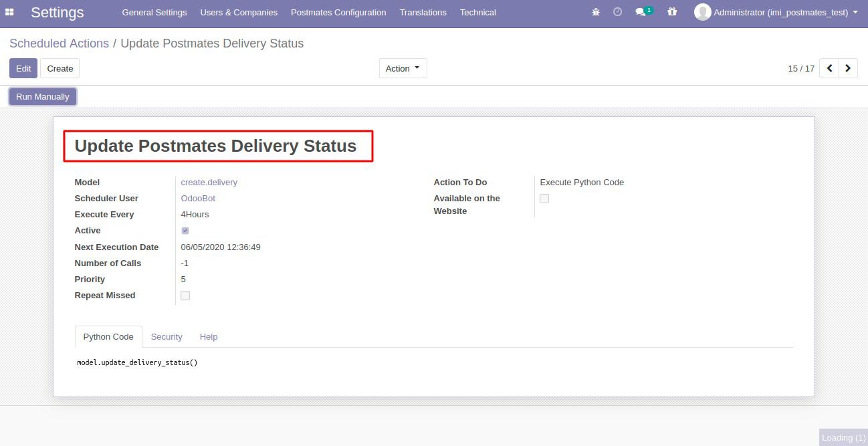Toggle the Active checkbox
Screen dimensions: 868x446
(x=185, y=231)
